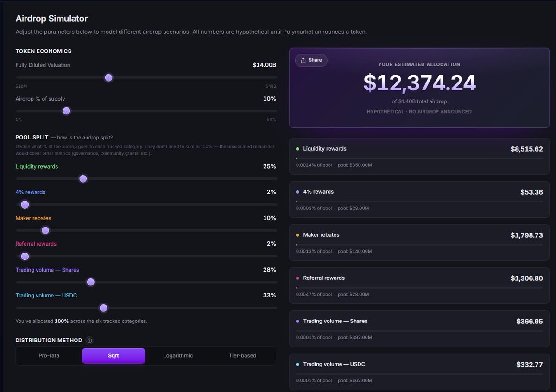Viewport: 556px width, 392px height.
Task: Click the $12,374.24 estimated allocation amount
Action: coord(419,83)
